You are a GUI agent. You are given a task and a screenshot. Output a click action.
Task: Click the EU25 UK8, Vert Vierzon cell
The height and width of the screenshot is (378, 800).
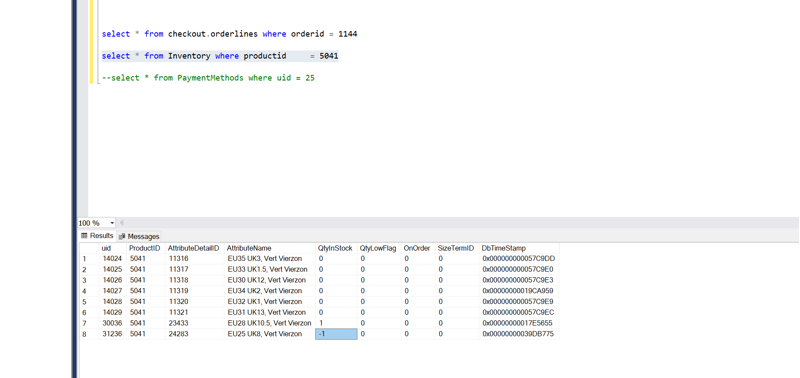tap(269, 334)
